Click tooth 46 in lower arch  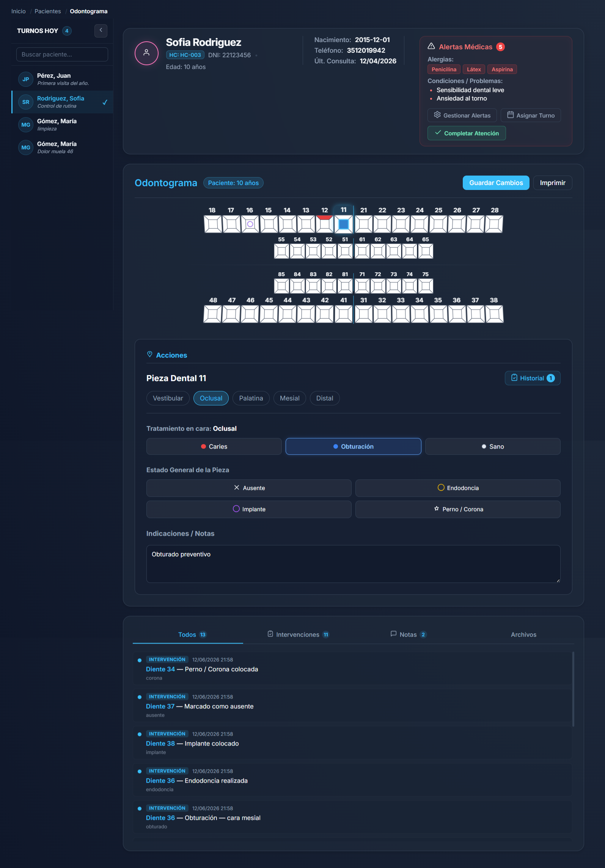click(x=250, y=314)
